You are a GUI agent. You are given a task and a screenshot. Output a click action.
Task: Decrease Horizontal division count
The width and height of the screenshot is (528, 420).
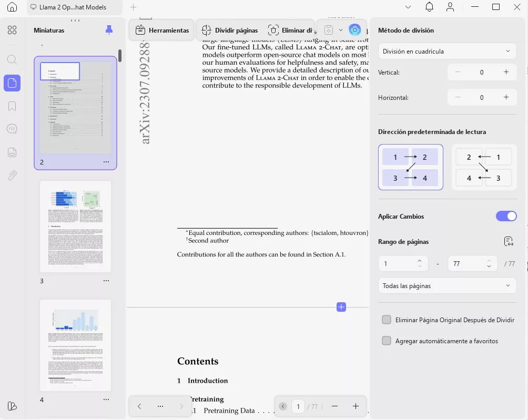[x=458, y=97]
